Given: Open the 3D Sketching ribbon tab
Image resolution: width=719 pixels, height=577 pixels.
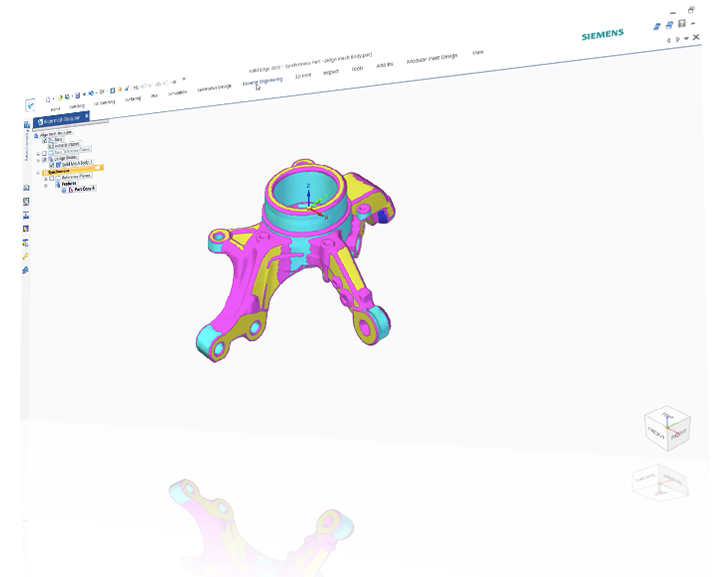Looking at the screenshot, I should 105,102.
